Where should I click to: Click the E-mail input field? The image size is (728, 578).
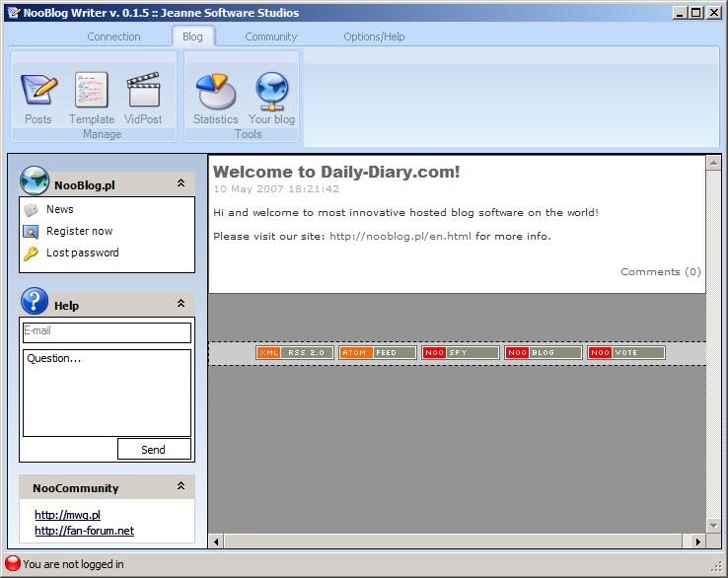107,332
